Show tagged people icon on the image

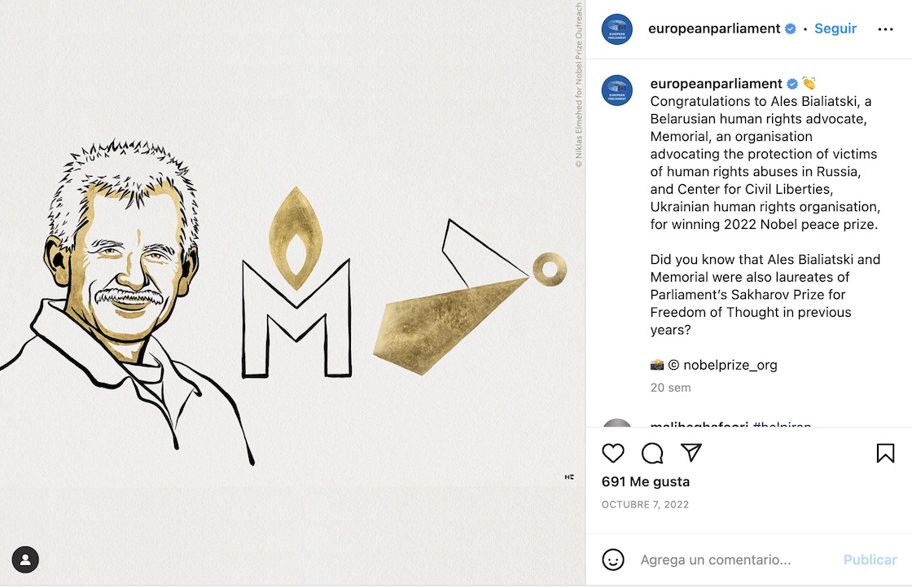[x=25, y=559]
